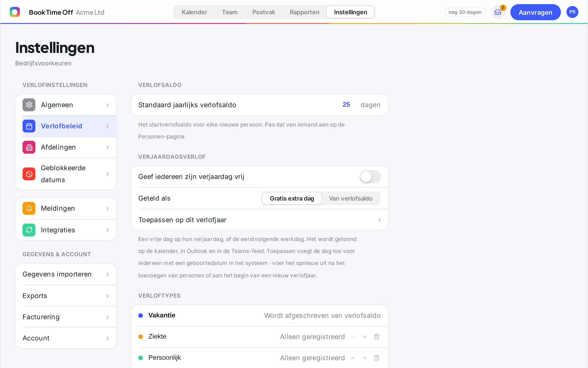Viewport: 588px width, 368px height.
Task: Open Toepassen op dit verlofjaar chevron
Action: 379,220
